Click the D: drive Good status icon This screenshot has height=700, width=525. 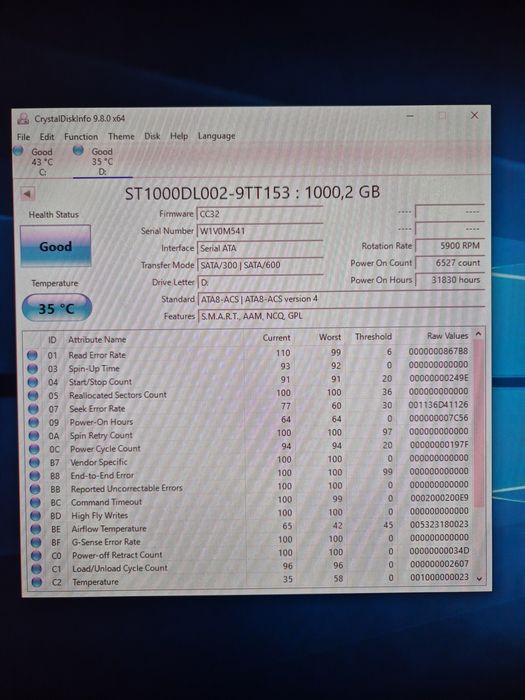coord(78,150)
